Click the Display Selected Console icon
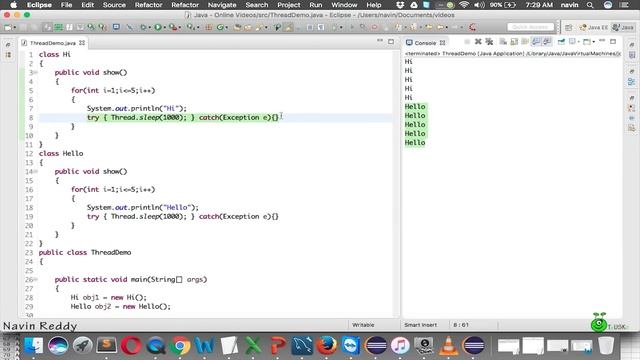This screenshot has width=640, height=360. pyautogui.click(x=572, y=42)
